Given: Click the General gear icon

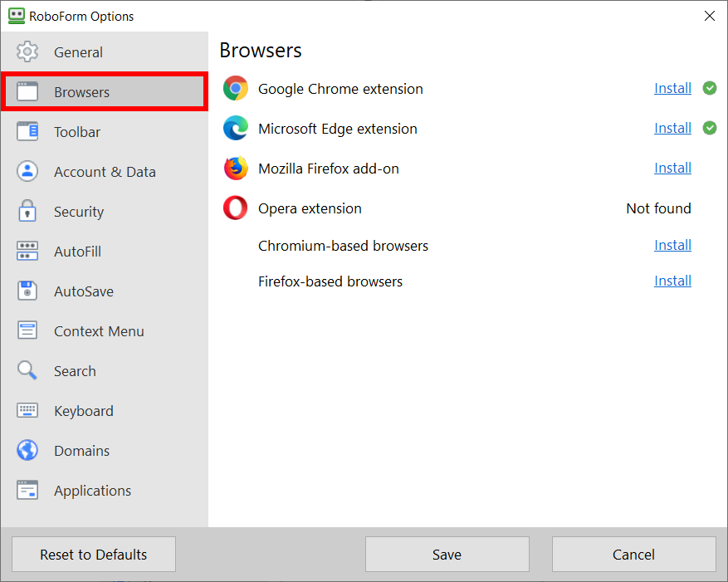Looking at the screenshot, I should 27,51.
